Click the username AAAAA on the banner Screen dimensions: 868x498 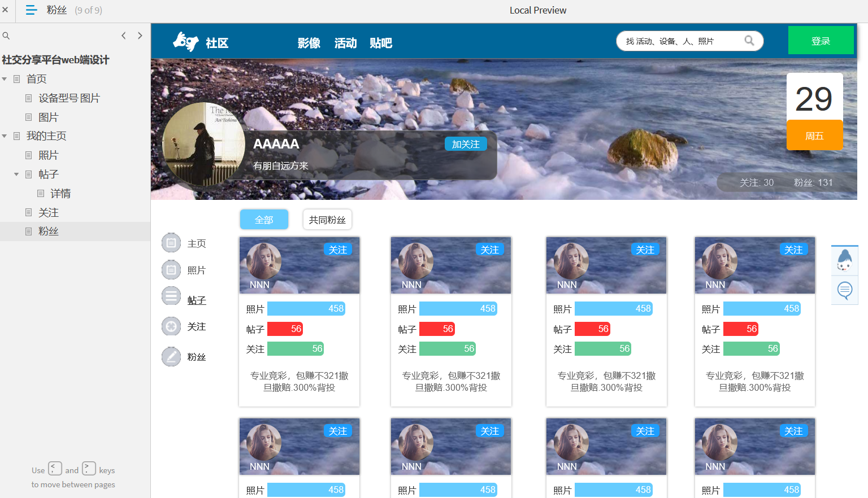(x=276, y=144)
